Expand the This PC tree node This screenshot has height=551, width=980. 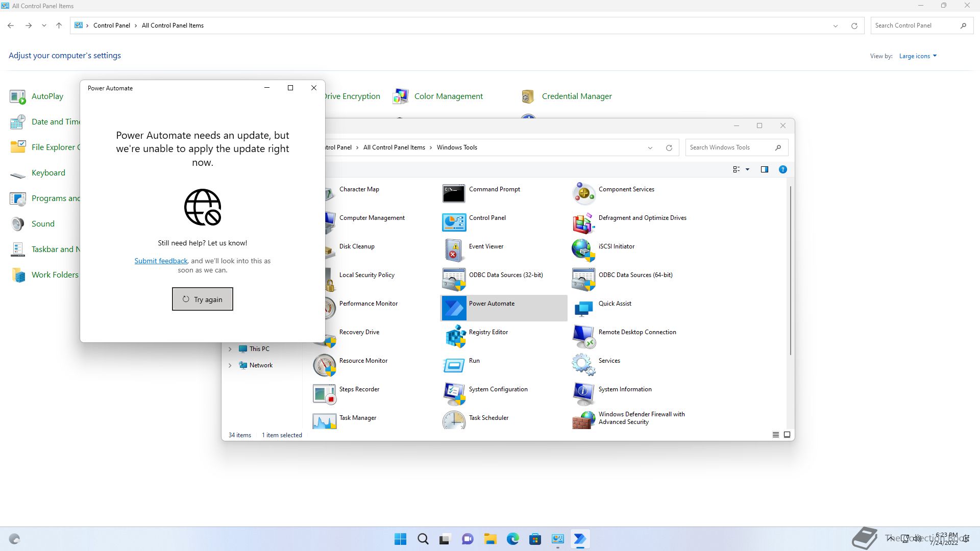(x=230, y=349)
